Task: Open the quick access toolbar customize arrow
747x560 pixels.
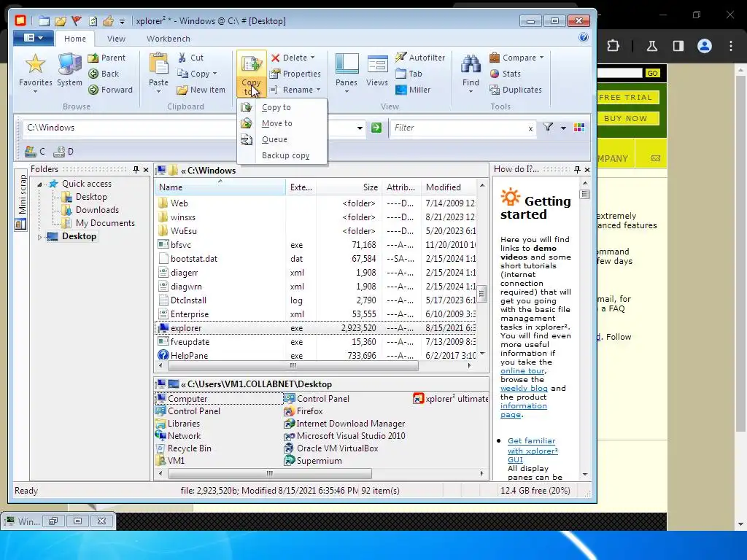Action: click(x=122, y=21)
